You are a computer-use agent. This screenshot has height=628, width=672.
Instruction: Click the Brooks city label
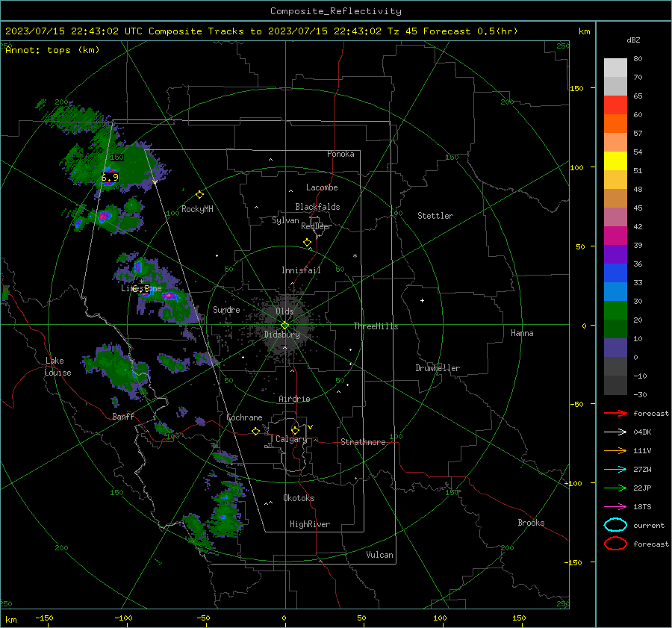[531, 523]
